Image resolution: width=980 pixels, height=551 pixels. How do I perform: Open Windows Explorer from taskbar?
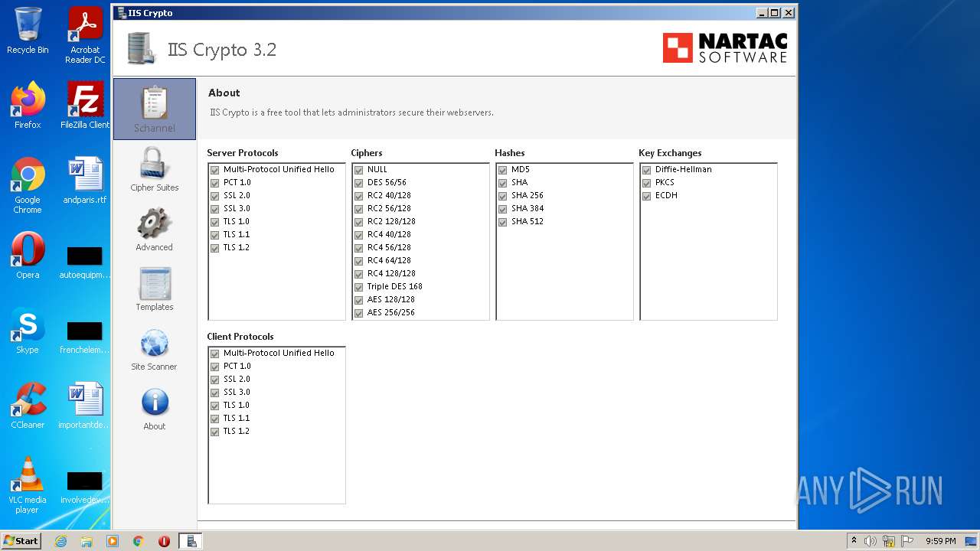pyautogui.click(x=87, y=541)
